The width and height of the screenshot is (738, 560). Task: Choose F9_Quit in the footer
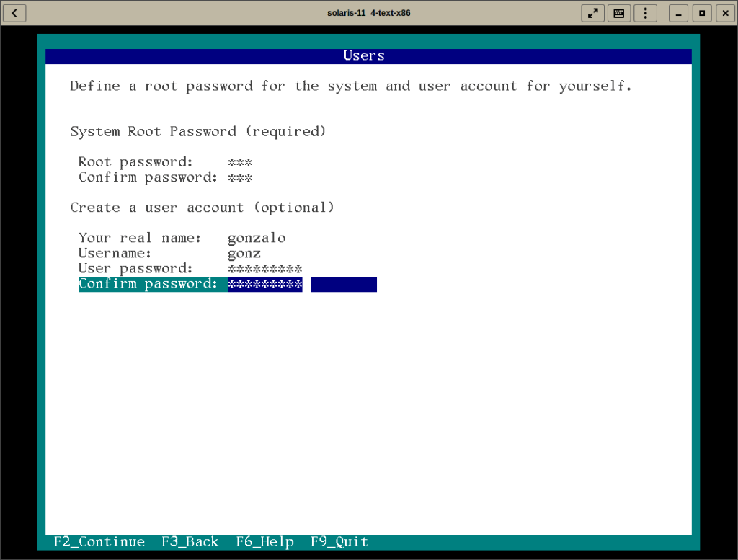click(339, 542)
